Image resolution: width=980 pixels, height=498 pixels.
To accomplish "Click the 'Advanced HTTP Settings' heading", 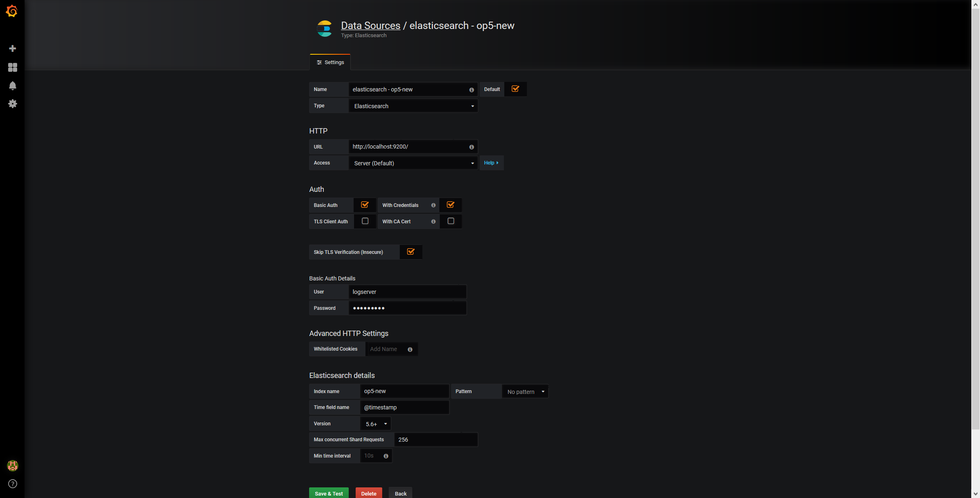I will coord(349,333).
